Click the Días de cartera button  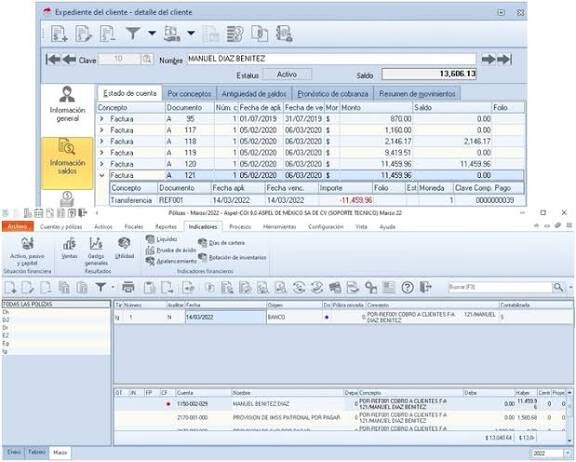[222, 243]
